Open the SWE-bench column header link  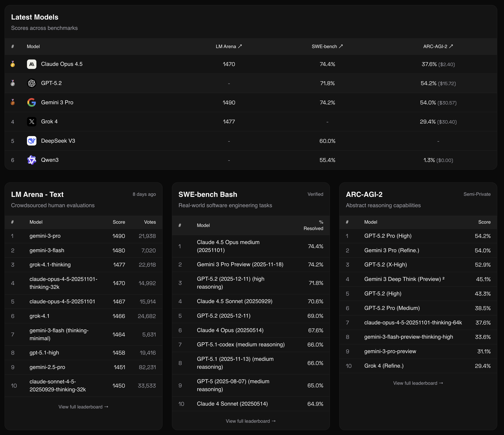pos(327,47)
